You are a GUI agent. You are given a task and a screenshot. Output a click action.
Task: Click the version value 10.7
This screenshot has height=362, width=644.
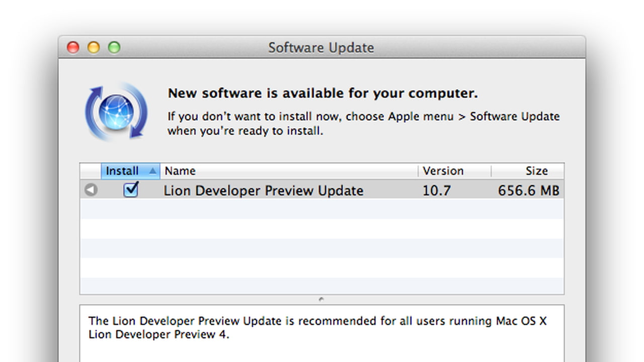click(x=437, y=191)
